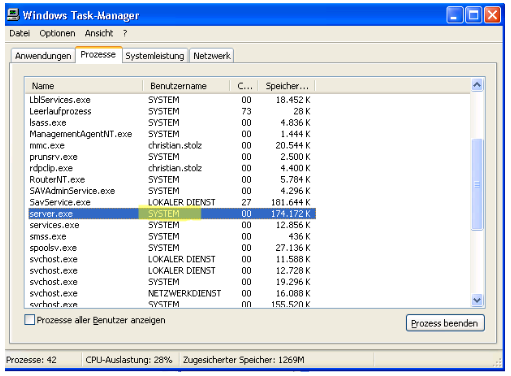
Task: Click the vertical scrollbar thumb
Action: [477, 184]
